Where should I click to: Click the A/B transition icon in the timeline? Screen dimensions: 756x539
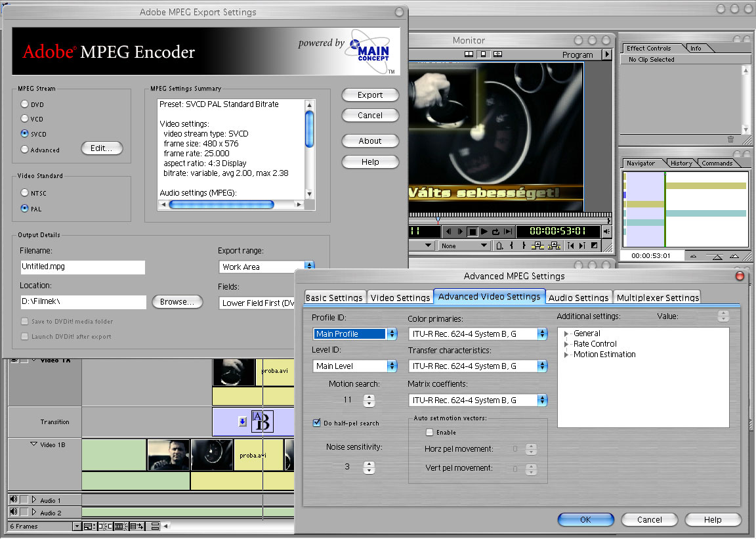tap(262, 421)
